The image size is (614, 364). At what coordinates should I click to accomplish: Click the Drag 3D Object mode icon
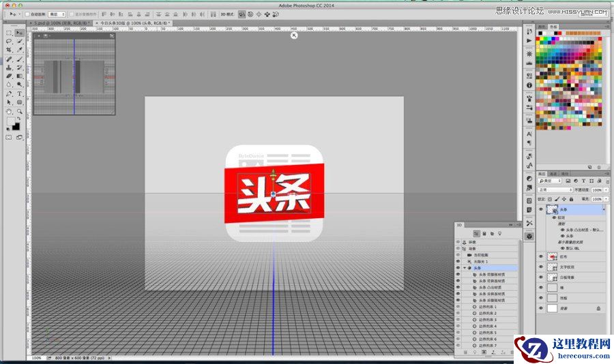pos(259,14)
